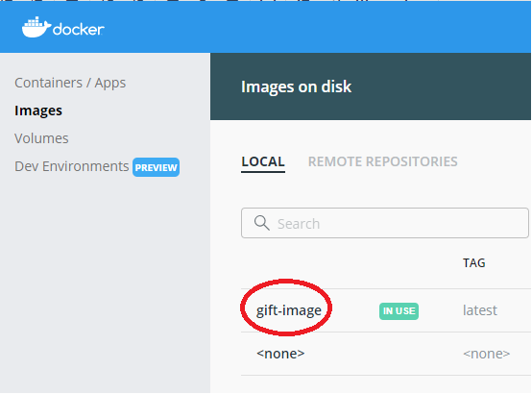Image resolution: width=532 pixels, height=394 pixels.
Task: Focus the Search images input field
Action: 385,223
